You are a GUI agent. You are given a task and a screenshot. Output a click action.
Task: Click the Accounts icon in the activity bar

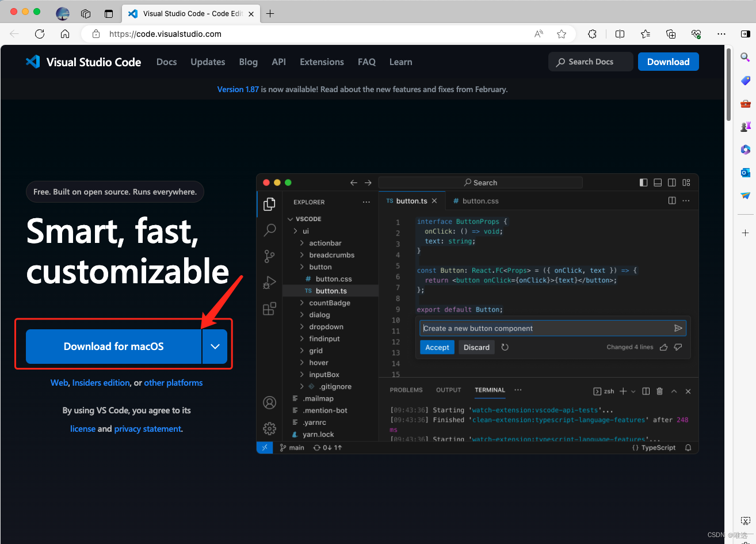click(270, 402)
